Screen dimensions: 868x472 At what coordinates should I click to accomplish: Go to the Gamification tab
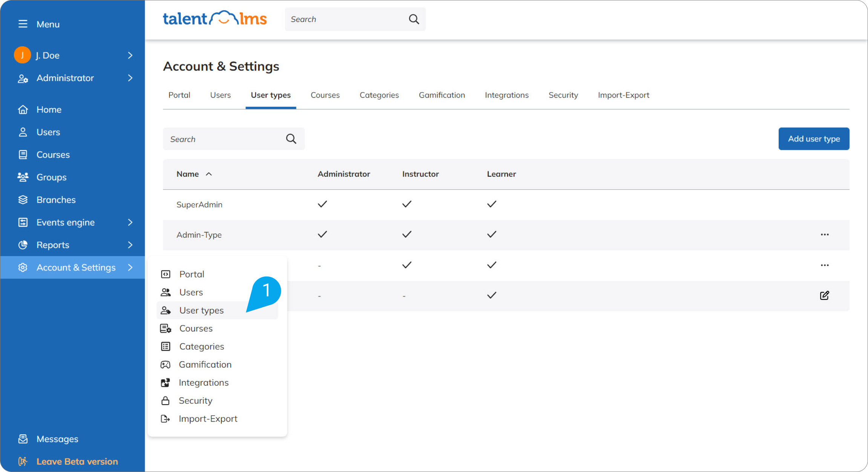(442, 95)
